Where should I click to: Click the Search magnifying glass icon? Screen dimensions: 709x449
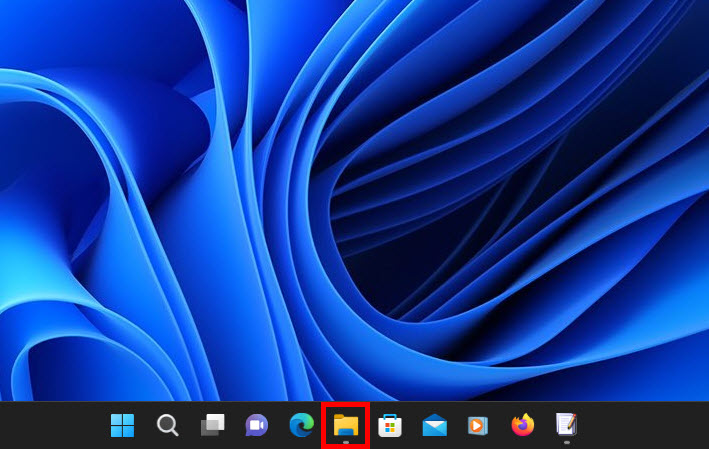click(x=168, y=425)
